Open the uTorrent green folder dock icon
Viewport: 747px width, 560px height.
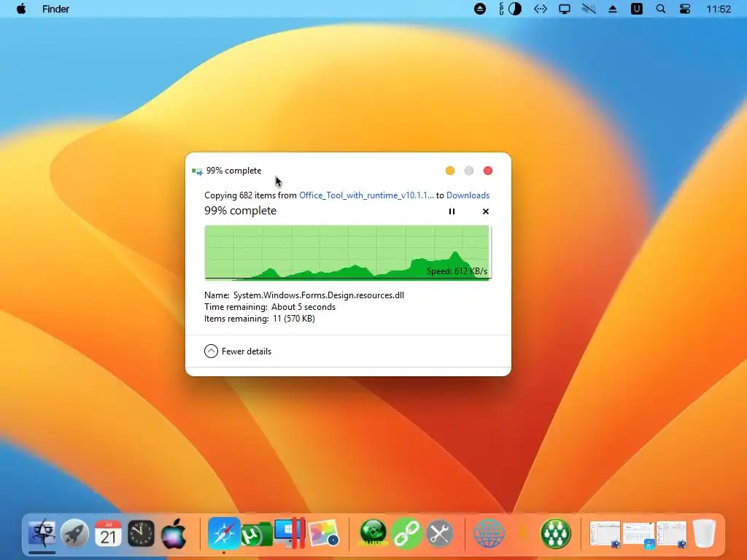pos(257,534)
